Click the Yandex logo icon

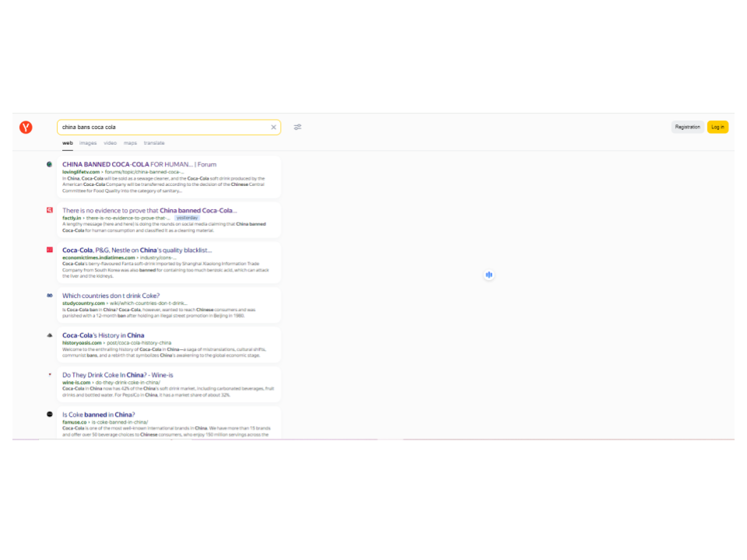[26, 128]
